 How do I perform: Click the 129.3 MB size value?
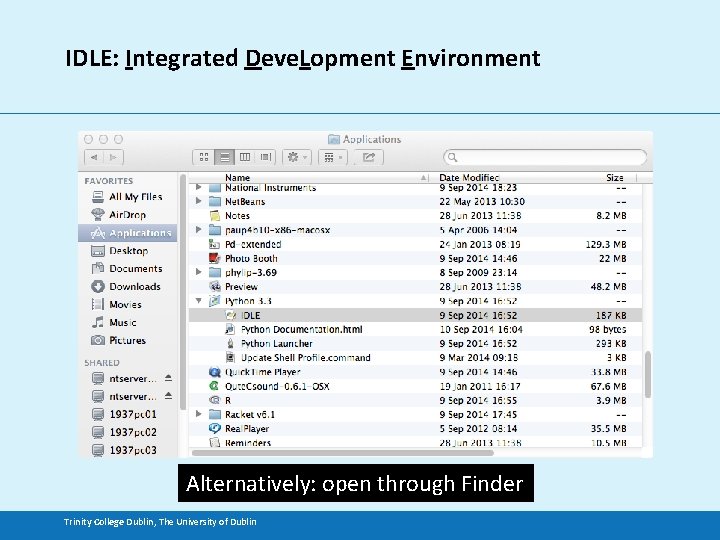606,244
